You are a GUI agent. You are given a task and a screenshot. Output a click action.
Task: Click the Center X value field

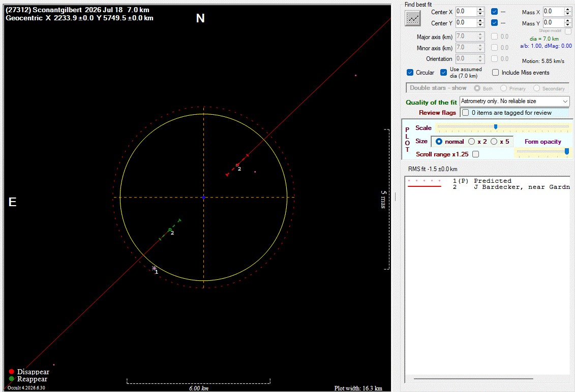pos(466,11)
